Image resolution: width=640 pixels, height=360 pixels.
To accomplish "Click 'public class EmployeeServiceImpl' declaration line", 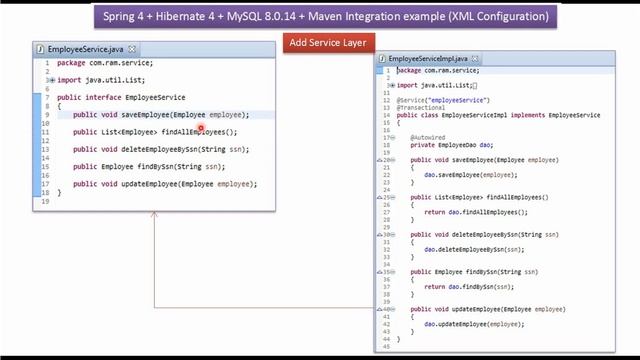I will (x=498, y=116).
